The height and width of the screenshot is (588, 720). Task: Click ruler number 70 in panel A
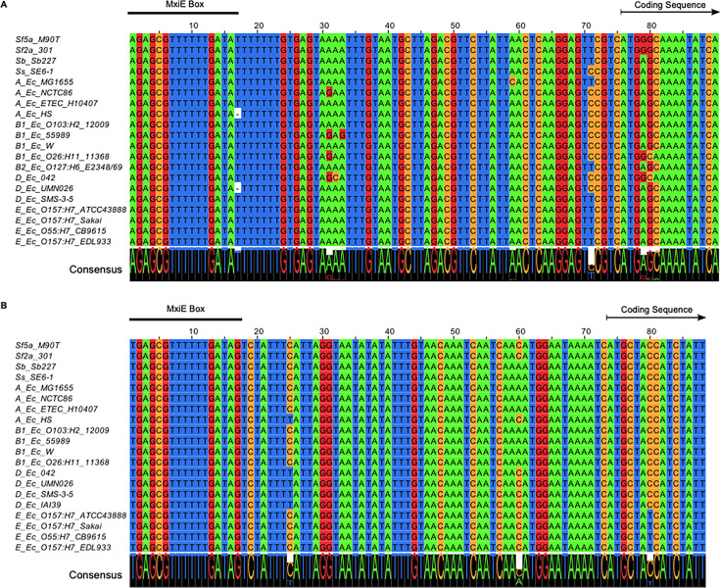click(x=586, y=25)
